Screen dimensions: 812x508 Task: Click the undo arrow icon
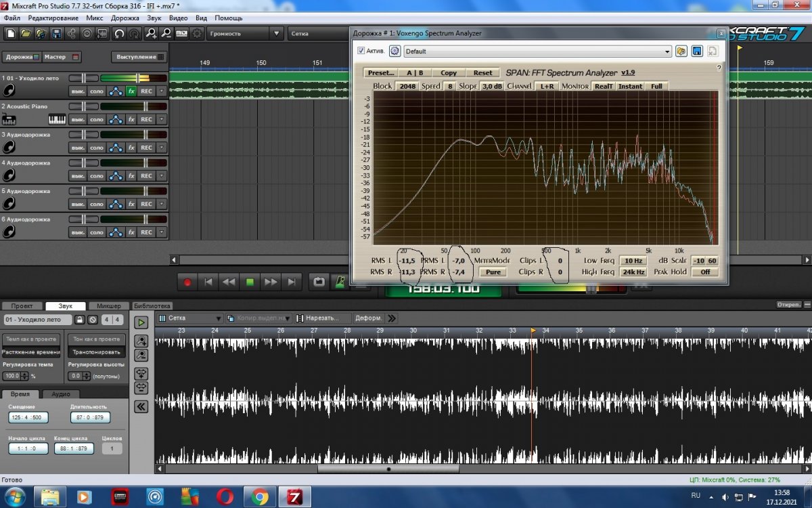[120, 33]
